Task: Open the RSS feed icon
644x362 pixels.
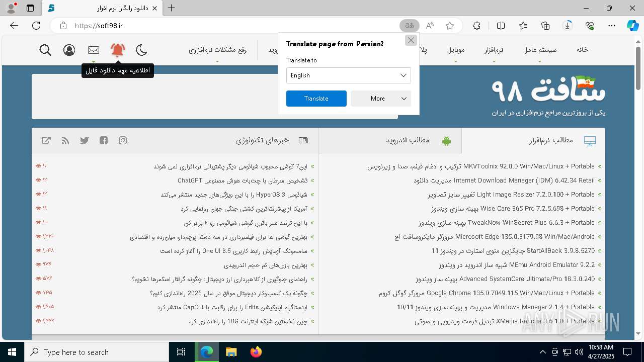Action: 65,140
